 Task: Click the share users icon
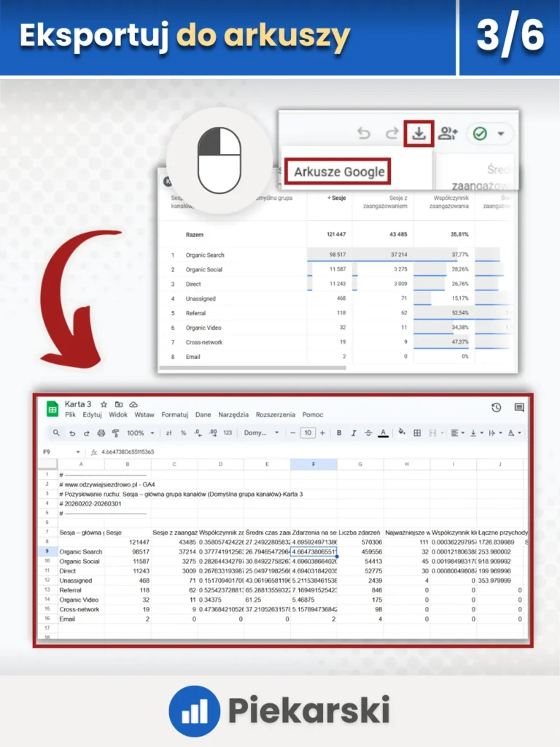click(448, 133)
